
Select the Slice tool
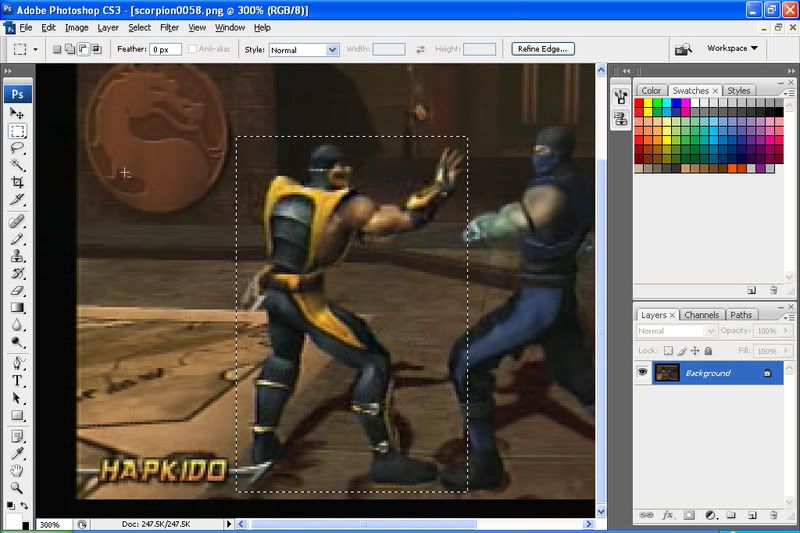(x=17, y=199)
